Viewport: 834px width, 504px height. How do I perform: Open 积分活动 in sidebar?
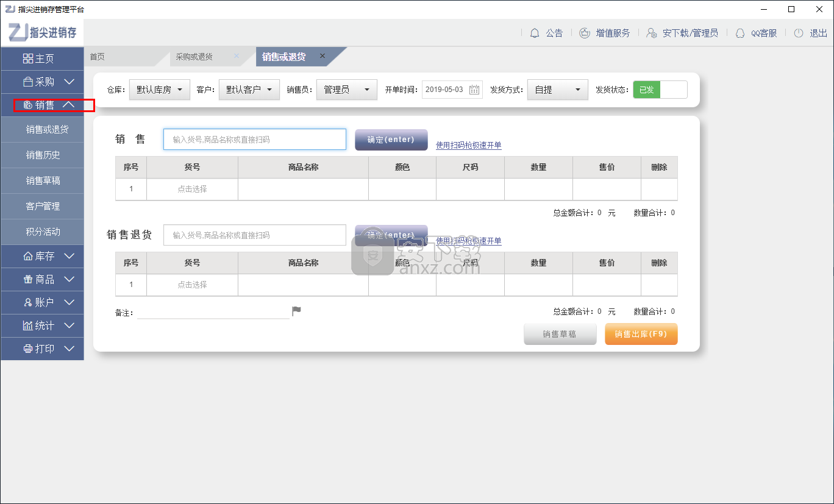(43, 232)
